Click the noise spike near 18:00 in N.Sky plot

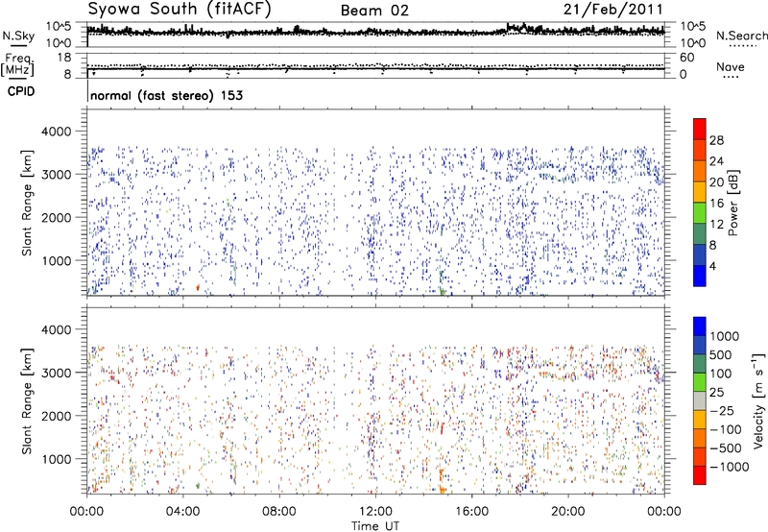coord(524,26)
